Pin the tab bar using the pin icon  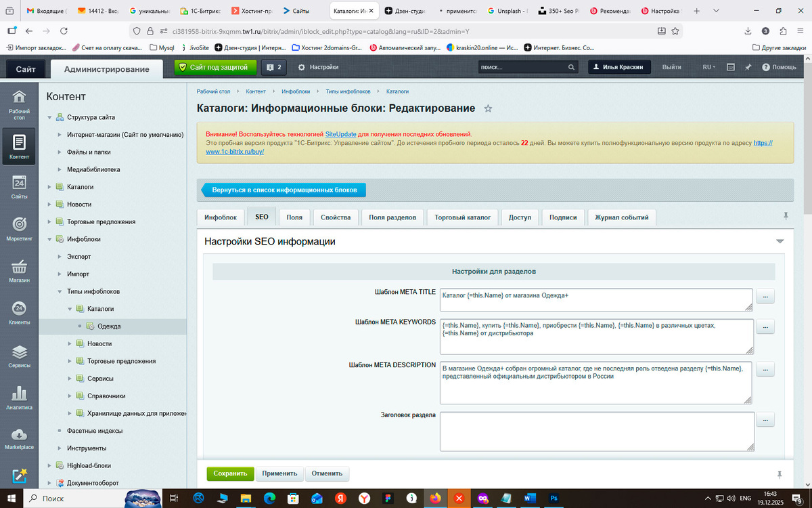pos(785,215)
